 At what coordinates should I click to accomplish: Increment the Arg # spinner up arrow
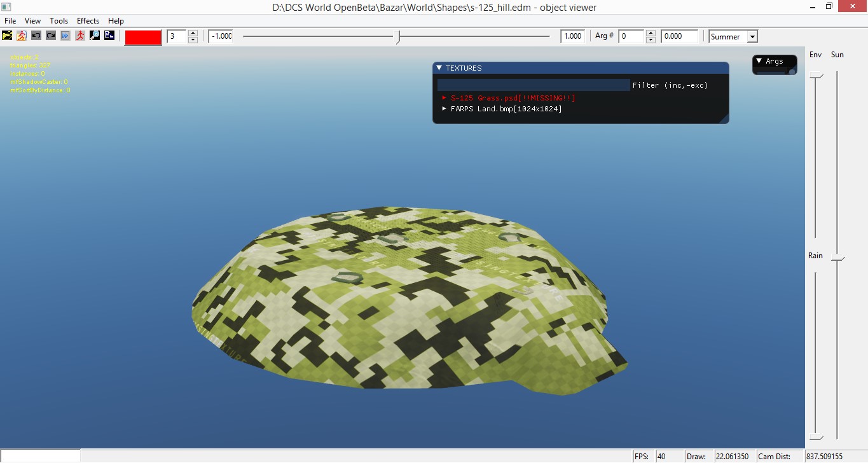pos(651,33)
